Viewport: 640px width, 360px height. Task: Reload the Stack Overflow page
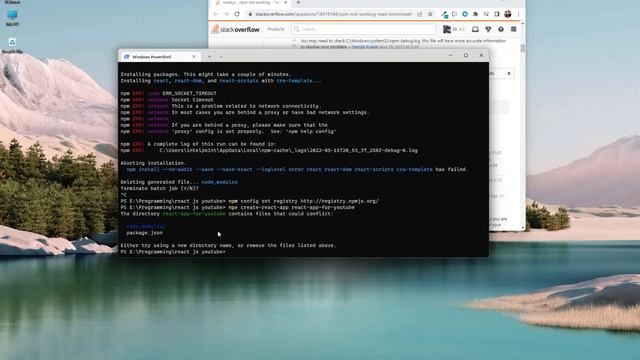point(237,14)
